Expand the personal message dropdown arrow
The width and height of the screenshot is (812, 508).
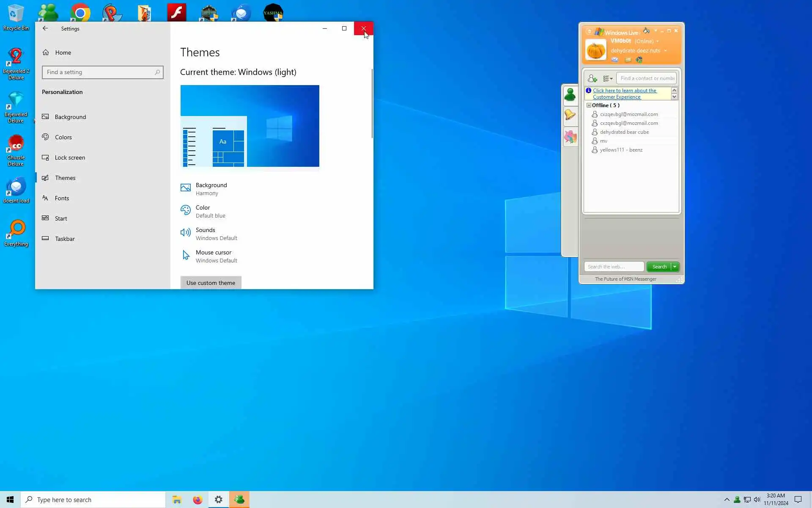pyautogui.click(x=665, y=51)
